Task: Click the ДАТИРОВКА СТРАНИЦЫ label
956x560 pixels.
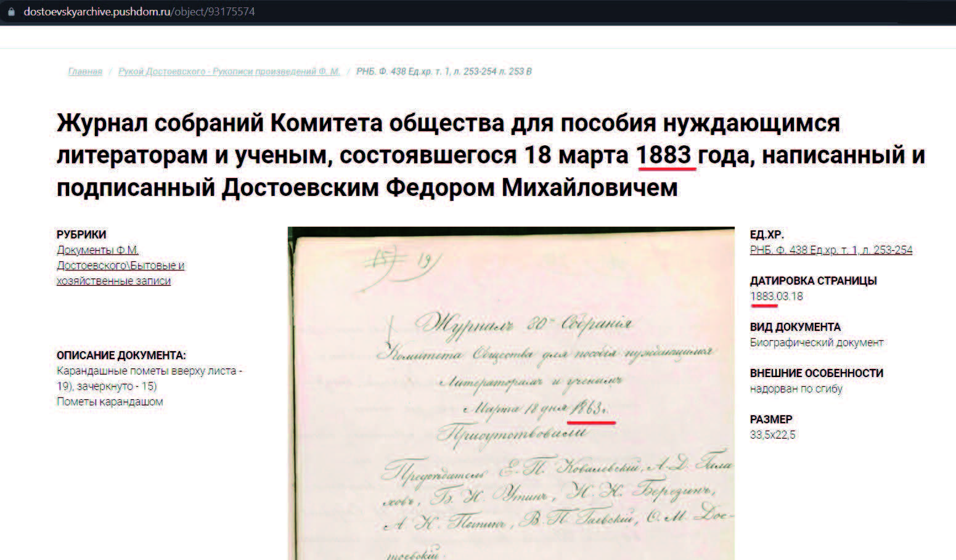Action: tap(813, 280)
